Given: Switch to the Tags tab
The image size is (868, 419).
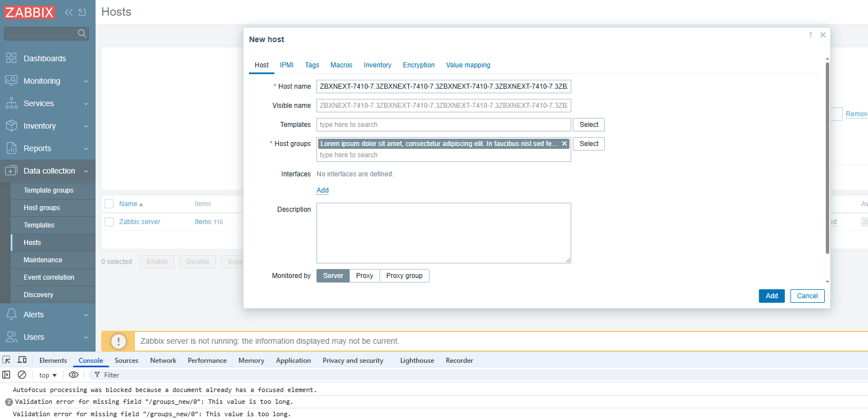Looking at the screenshot, I should 312,65.
